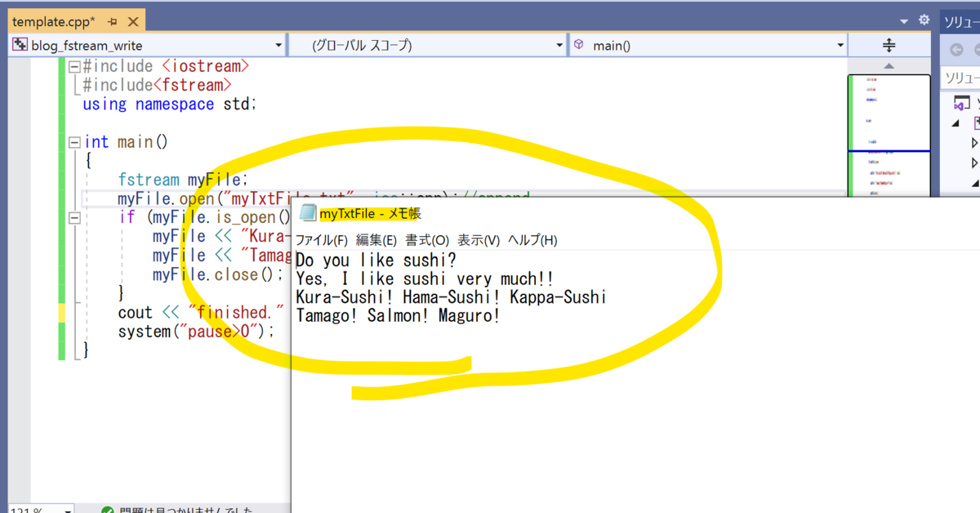Screen dimensions: 980x513
Task: Click the cout << "finished." code line
Action: point(201,312)
